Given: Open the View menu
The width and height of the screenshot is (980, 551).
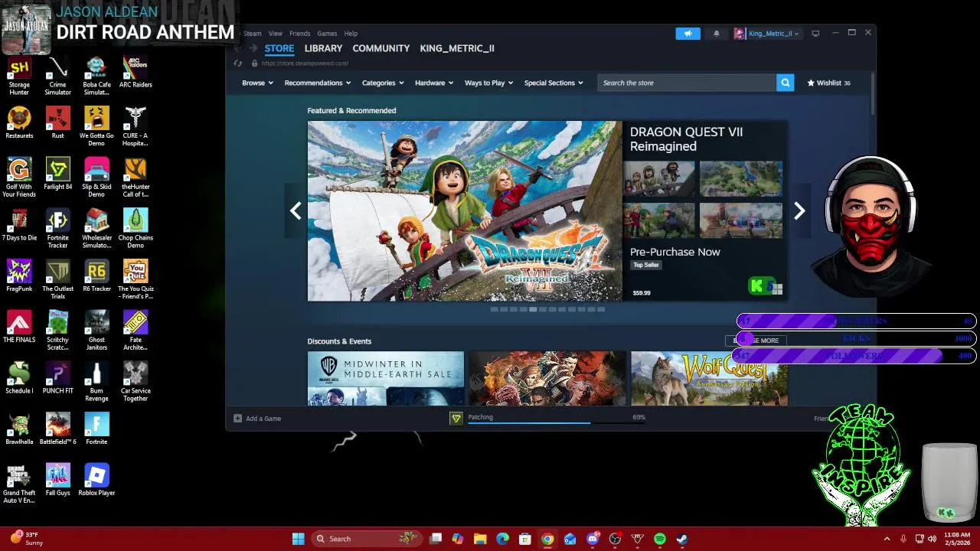Looking at the screenshot, I should [x=275, y=34].
